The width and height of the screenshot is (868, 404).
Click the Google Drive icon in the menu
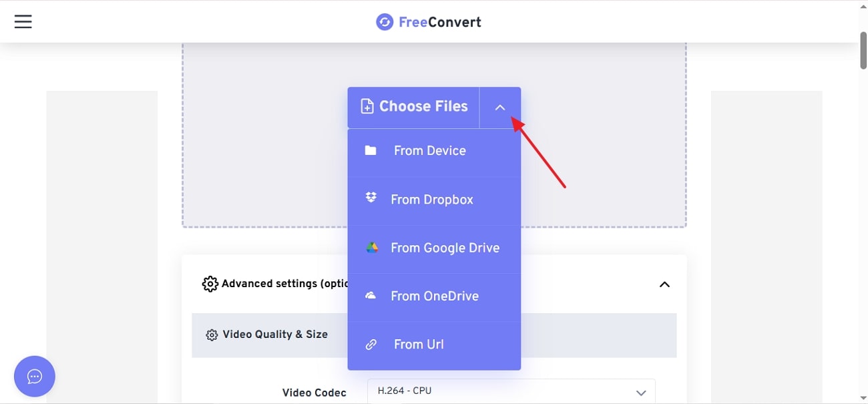point(371,247)
